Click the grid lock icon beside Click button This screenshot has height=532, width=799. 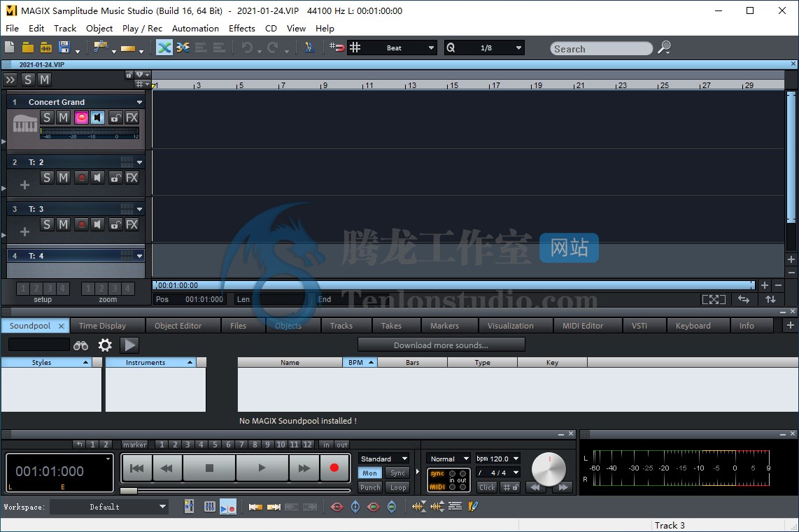[510, 487]
